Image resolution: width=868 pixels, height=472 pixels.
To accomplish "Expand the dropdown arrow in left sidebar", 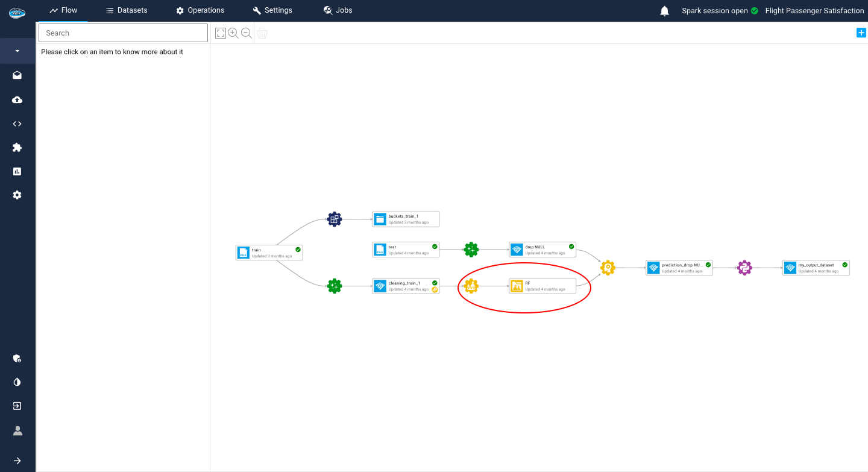I will click(x=17, y=51).
